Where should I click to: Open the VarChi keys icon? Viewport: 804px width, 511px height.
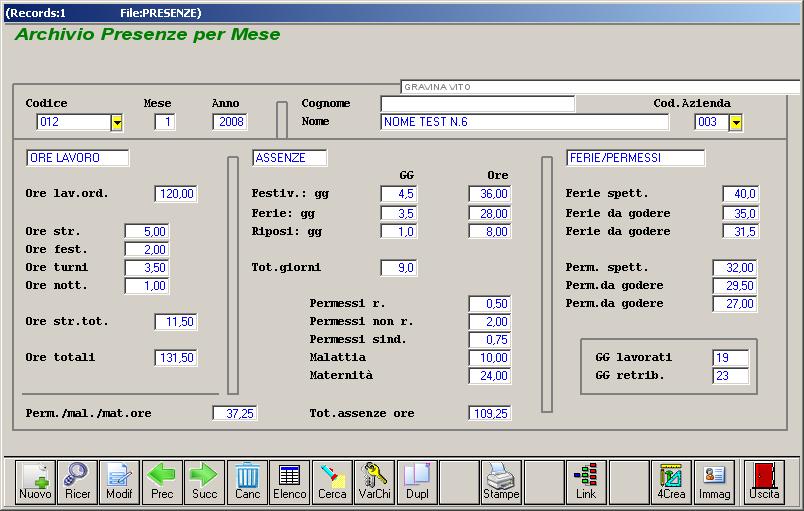tap(374, 482)
